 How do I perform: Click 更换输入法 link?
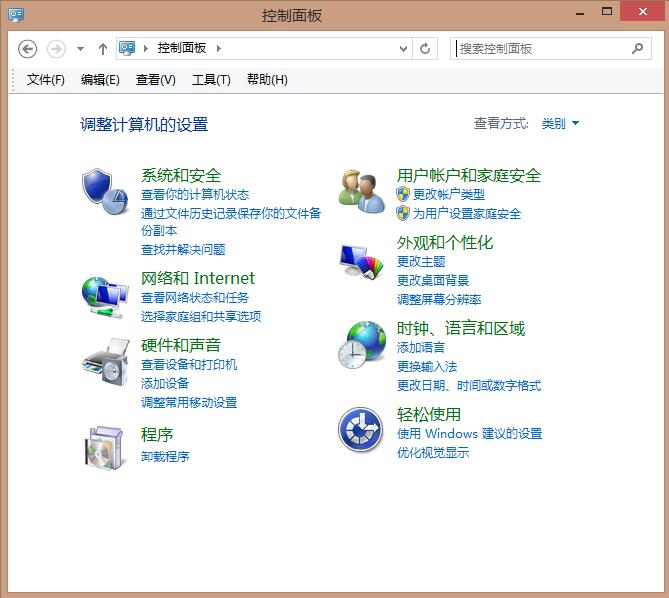[x=427, y=366]
